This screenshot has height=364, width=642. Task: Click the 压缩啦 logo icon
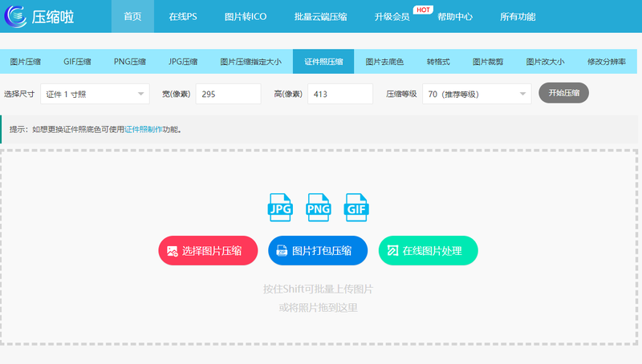(x=15, y=16)
